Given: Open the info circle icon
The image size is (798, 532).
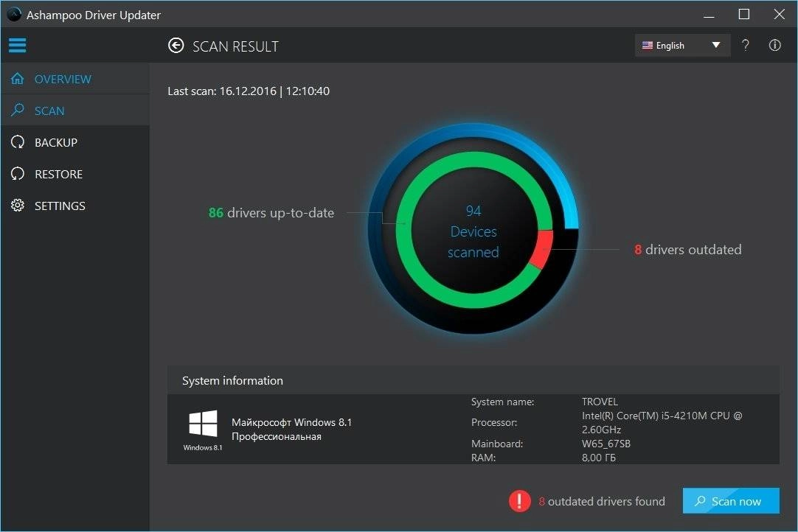Looking at the screenshot, I should tap(774, 45).
